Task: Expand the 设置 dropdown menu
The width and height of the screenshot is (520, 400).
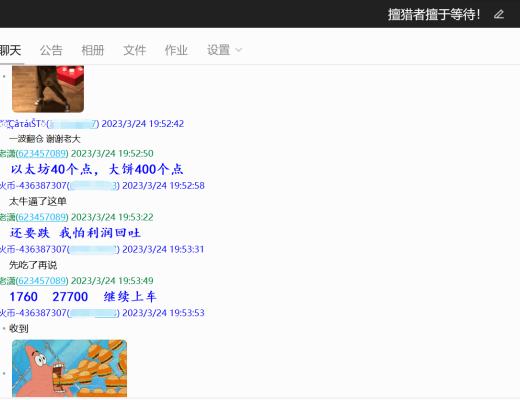Action: pos(224,50)
